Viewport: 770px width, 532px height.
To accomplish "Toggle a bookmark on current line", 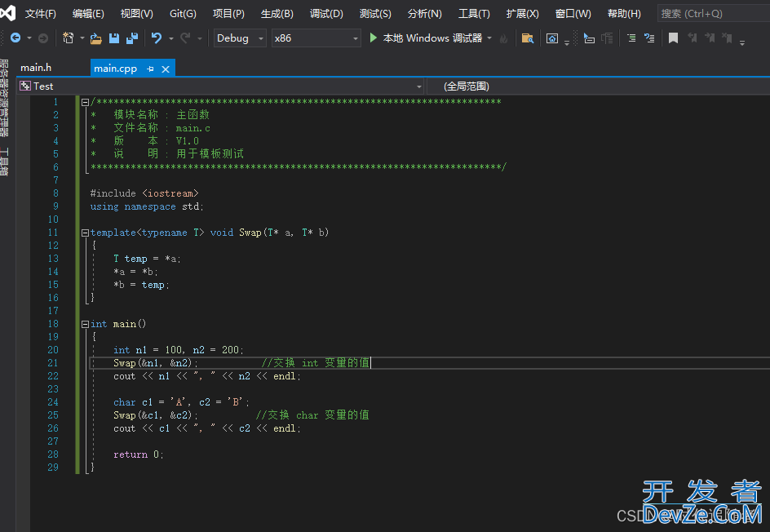I will [x=673, y=38].
